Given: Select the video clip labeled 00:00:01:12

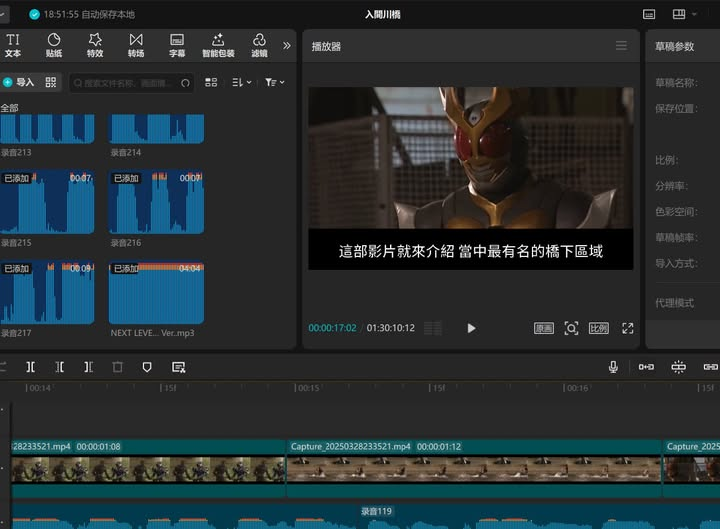Looking at the screenshot, I should point(474,468).
